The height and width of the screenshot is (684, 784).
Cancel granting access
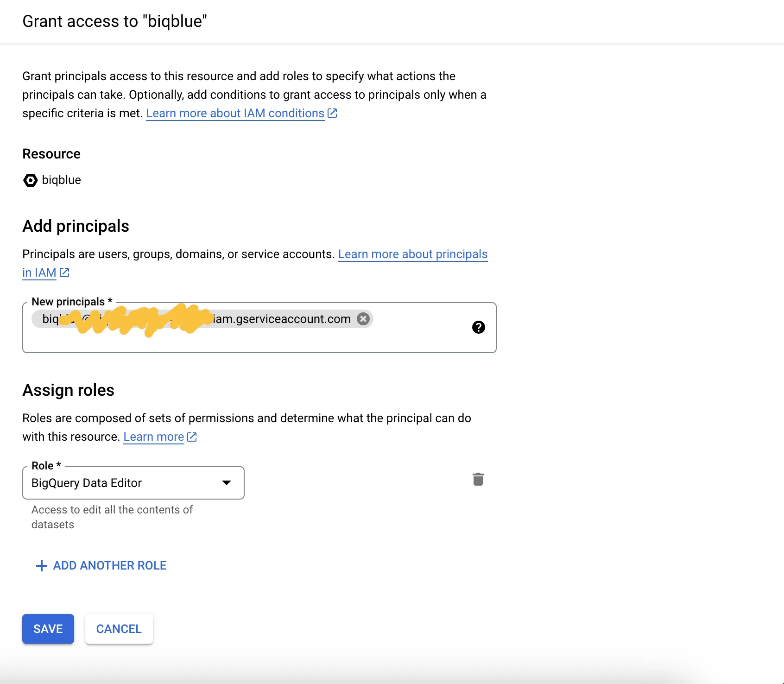point(119,629)
